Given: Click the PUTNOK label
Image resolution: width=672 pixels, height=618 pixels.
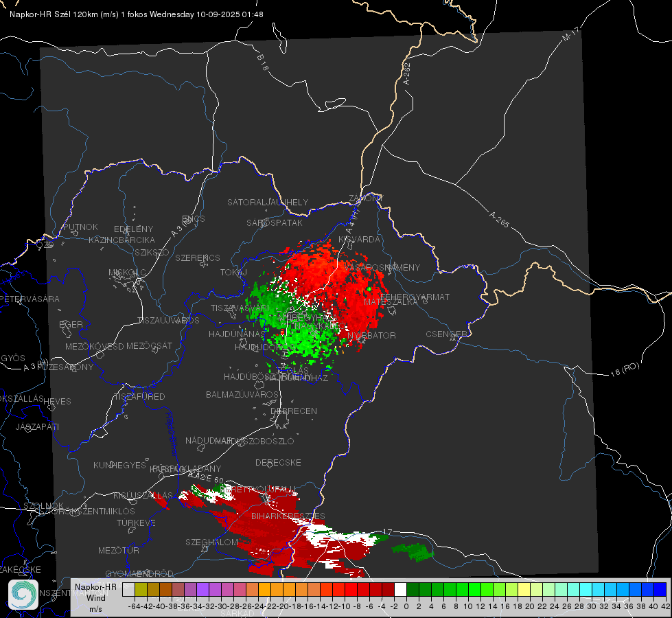Looking at the screenshot, I should 80,227.
